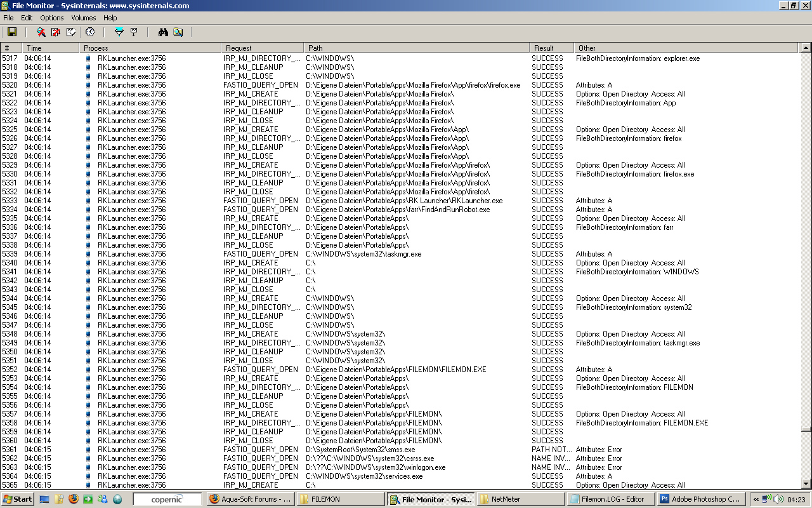The image size is (812, 508).
Task: Click 'FileBothDirectoryInformation: farr' cell
Action: pyautogui.click(x=624, y=227)
